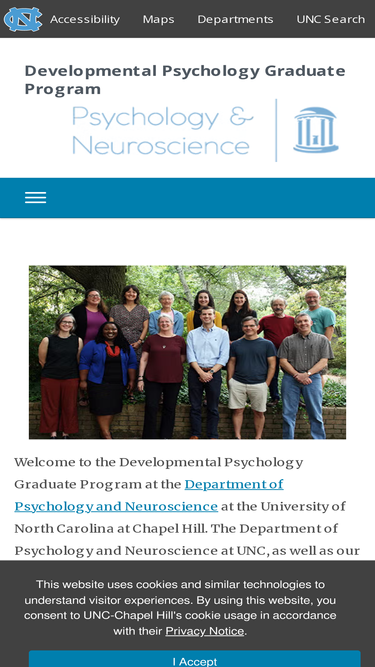
Task: Open the hamburger navigation menu
Action: point(35,198)
